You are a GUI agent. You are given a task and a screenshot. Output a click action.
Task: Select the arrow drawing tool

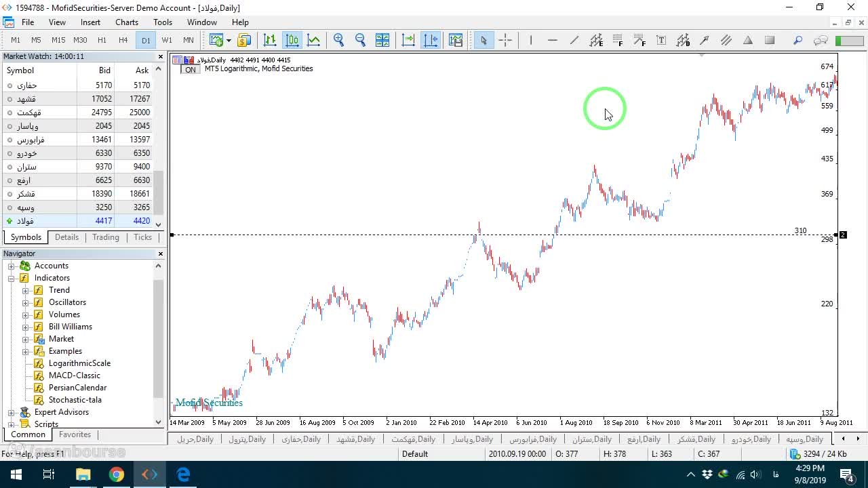(705, 40)
